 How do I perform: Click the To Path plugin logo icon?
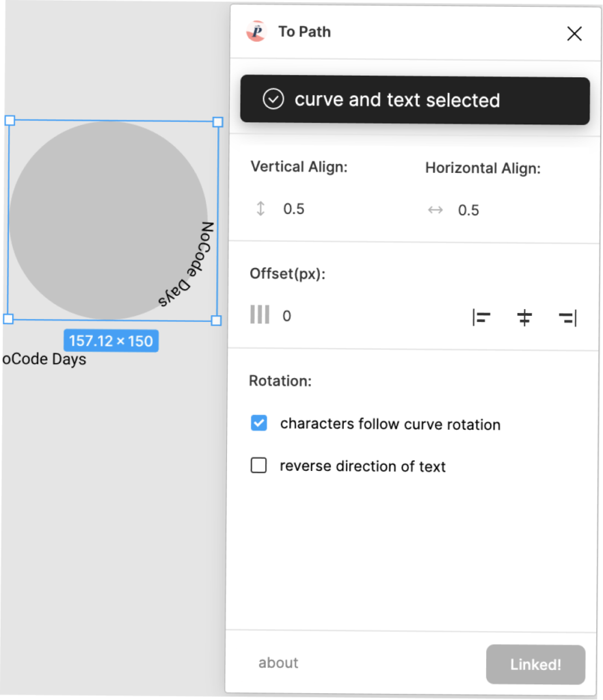pyautogui.click(x=256, y=31)
